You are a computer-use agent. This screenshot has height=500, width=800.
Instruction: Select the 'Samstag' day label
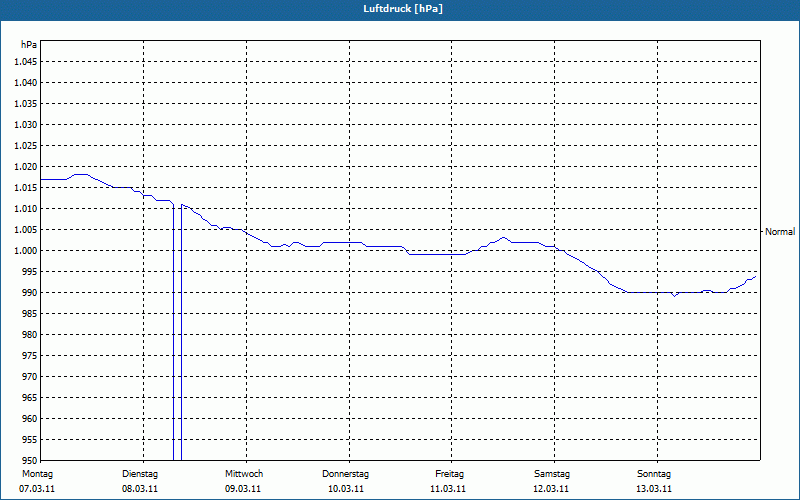pyautogui.click(x=552, y=474)
